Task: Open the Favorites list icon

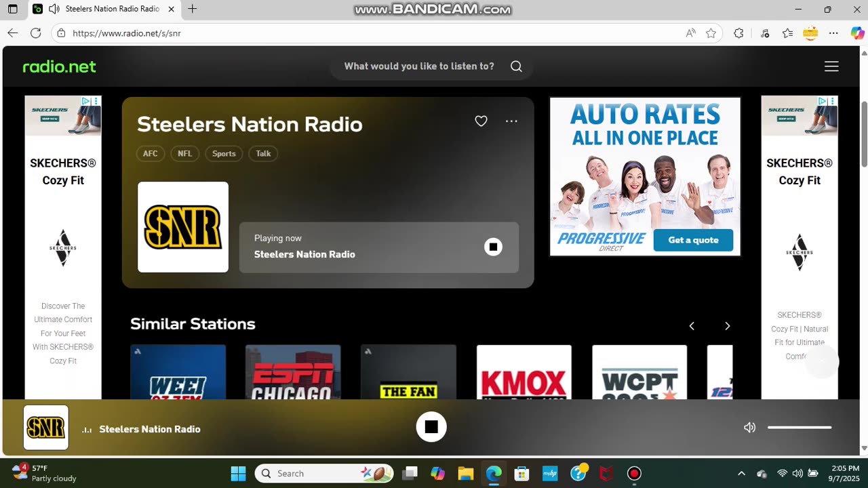Action: click(787, 33)
